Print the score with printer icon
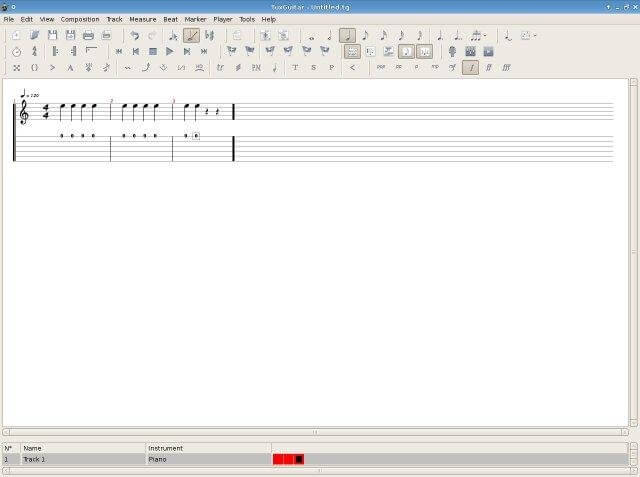Image resolution: width=640 pixels, height=477 pixels. 88,35
